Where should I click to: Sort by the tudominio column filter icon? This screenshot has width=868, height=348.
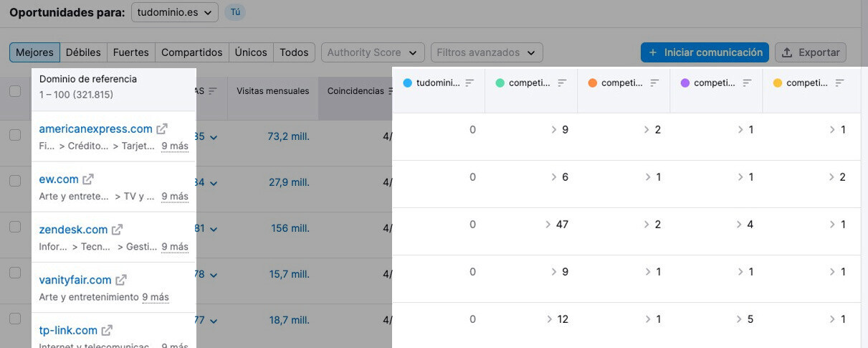[x=469, y=83]
